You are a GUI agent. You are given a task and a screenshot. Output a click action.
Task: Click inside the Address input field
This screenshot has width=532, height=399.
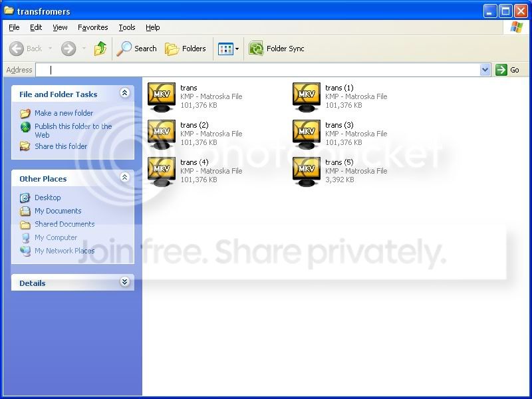(x=258, y=70)
